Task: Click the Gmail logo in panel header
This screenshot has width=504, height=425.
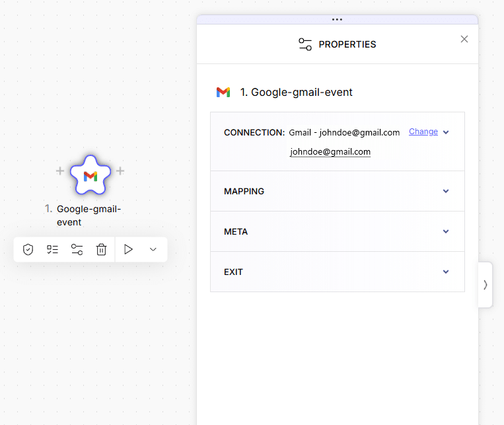Action: coord(223,93)
